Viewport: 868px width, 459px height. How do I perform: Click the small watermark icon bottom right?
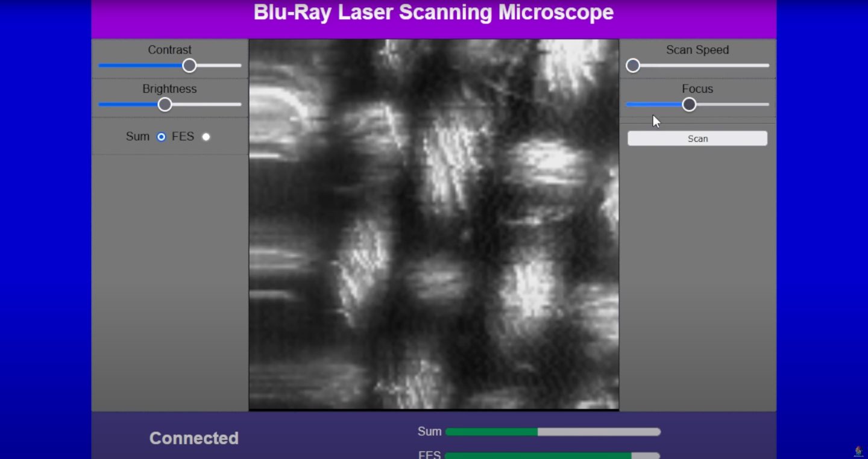(858, 450)
